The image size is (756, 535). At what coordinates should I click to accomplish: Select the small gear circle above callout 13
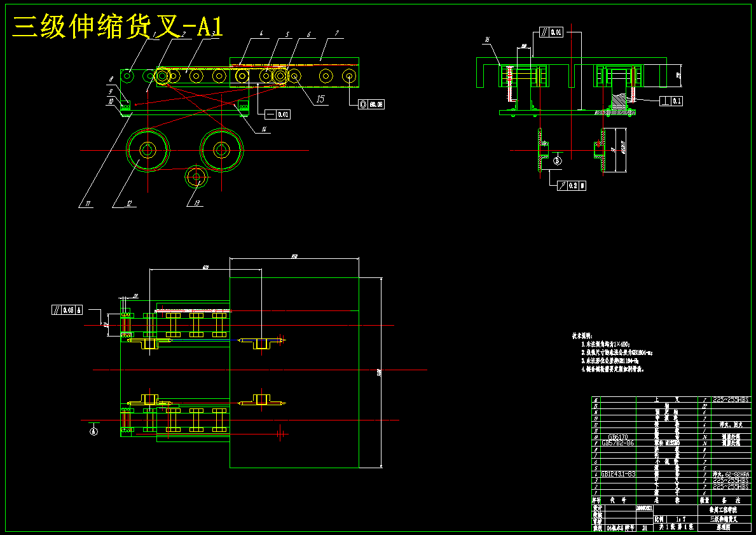196,177
